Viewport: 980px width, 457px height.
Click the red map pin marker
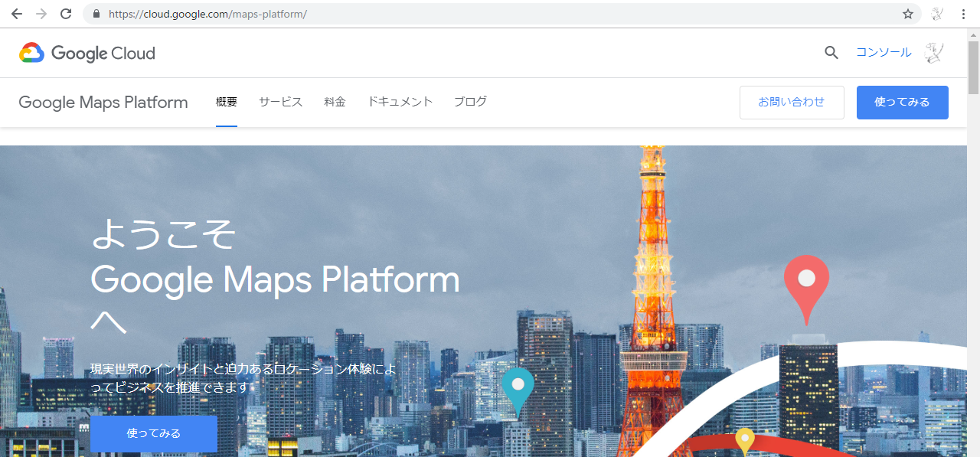pyautogui.click(x=806, y=290)
